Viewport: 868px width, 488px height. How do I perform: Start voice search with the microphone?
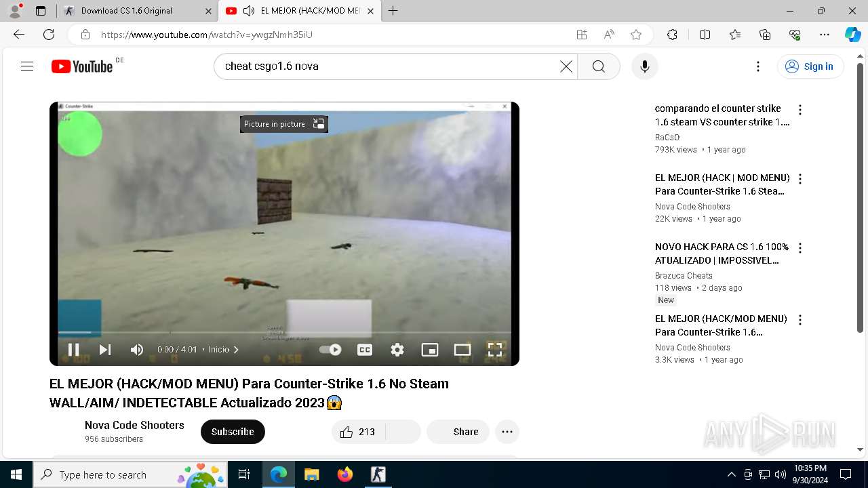[645, 66]
